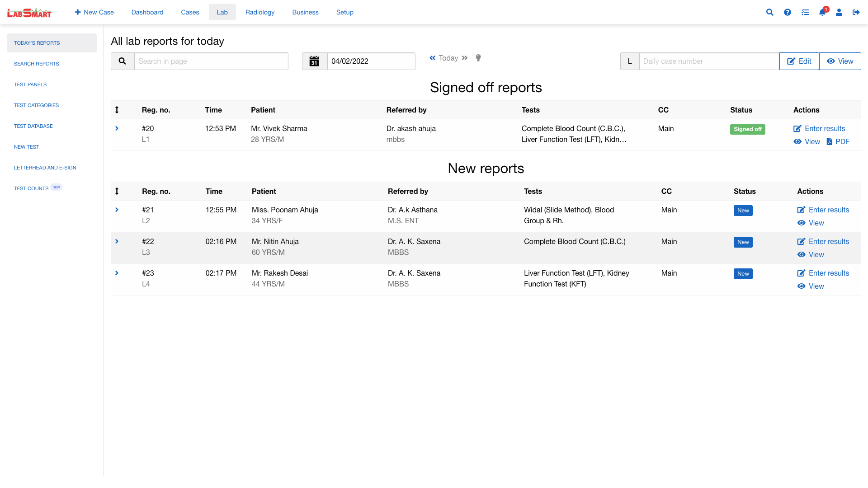Expand row #22 Nitin Ahuja
868x488 pixels.
pyautogui.click(x=117, y=241)
